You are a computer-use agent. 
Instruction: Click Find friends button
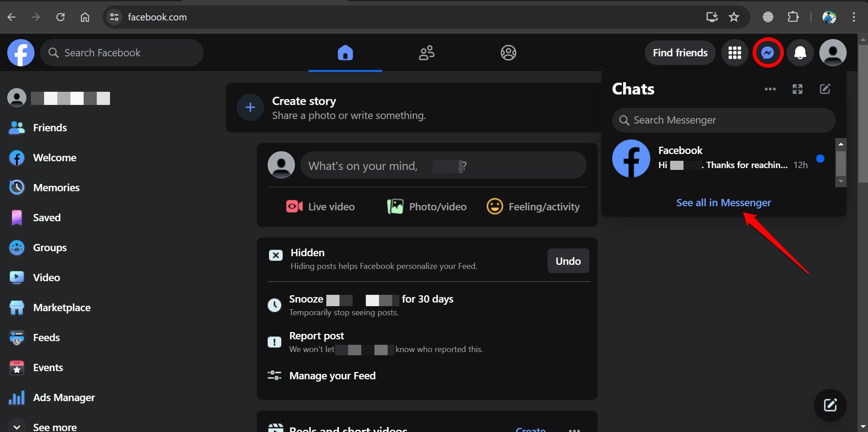click(680, 53)
